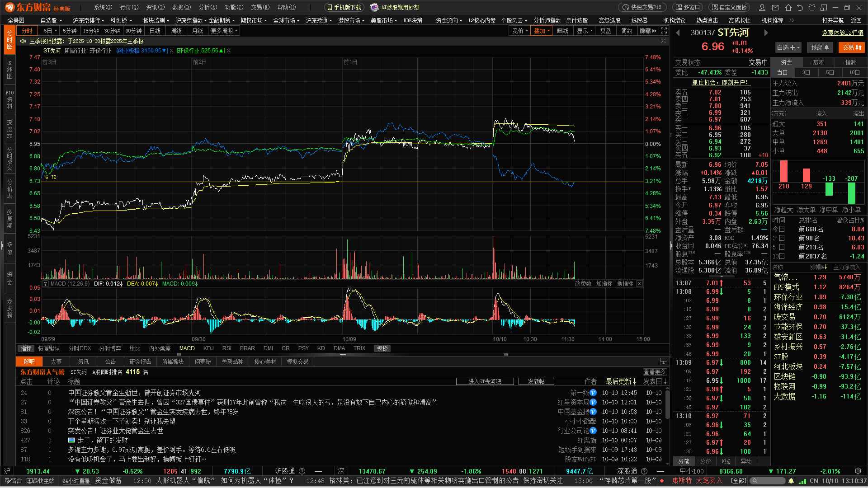The height and width of the screenshot is (488, 868).
Task: Select the KDJ indicator
Action: [208, 348]
